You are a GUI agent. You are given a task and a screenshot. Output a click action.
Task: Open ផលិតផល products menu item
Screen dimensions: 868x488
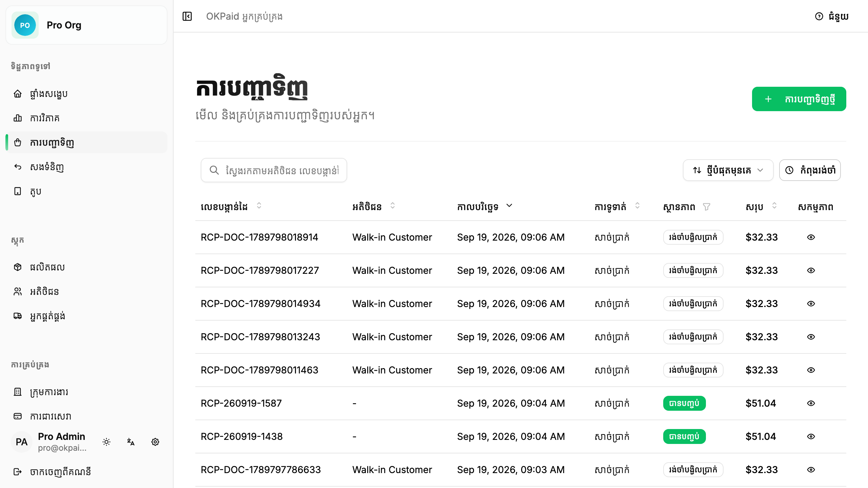[x=87, y=267]
